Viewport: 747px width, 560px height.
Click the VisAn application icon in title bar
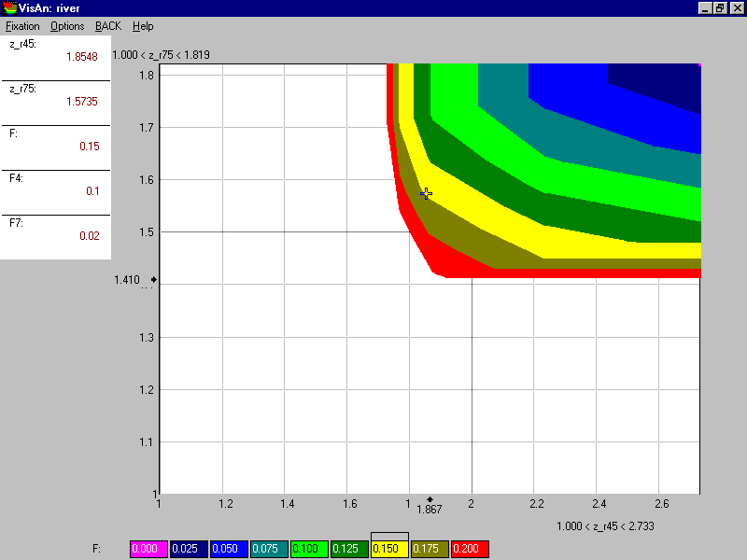(x=9, y=8)
